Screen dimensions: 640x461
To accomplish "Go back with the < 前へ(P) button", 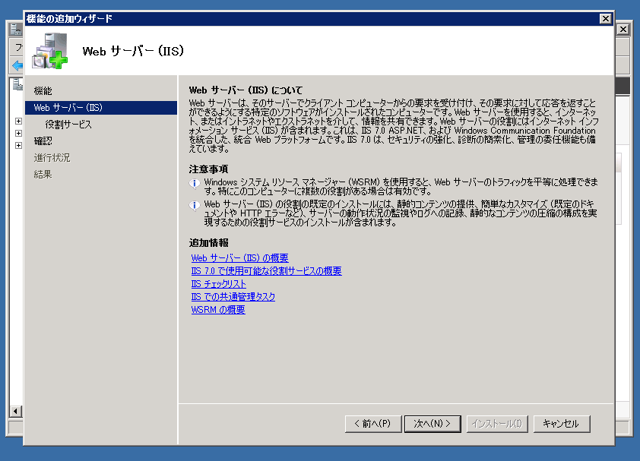I will [x=373, y=423].
